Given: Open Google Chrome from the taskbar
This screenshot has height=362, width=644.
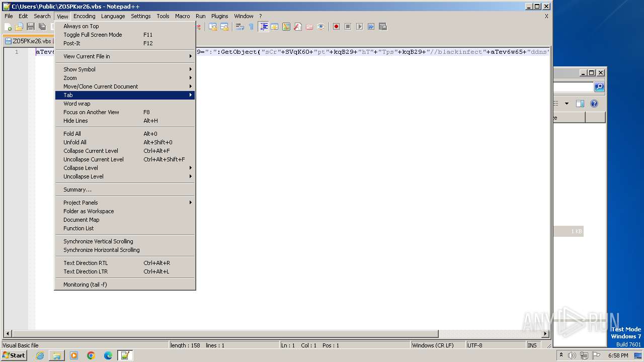Looking at the screenshot, I should (x=91, y=355).
